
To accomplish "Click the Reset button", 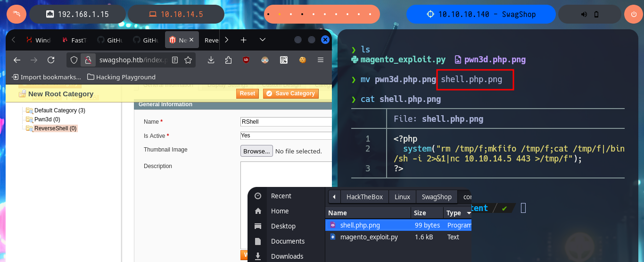I will click(x=248, y=93).
